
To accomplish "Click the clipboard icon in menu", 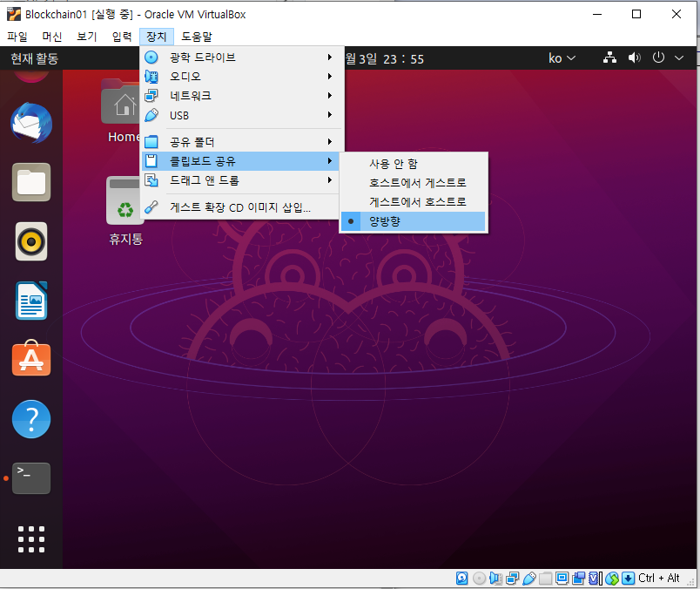I will (x=151, y=161).
